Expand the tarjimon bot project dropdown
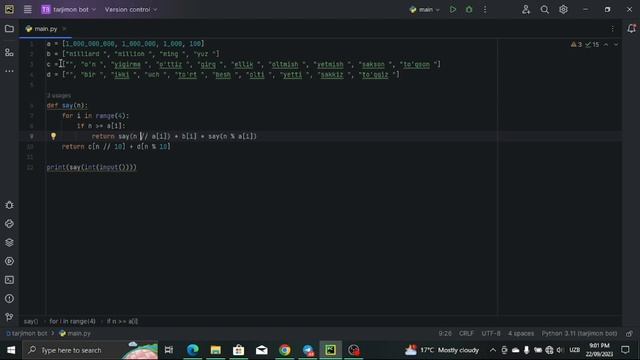Image resolution: width=640 pixels, height=360 pixels. coord(68,9)
